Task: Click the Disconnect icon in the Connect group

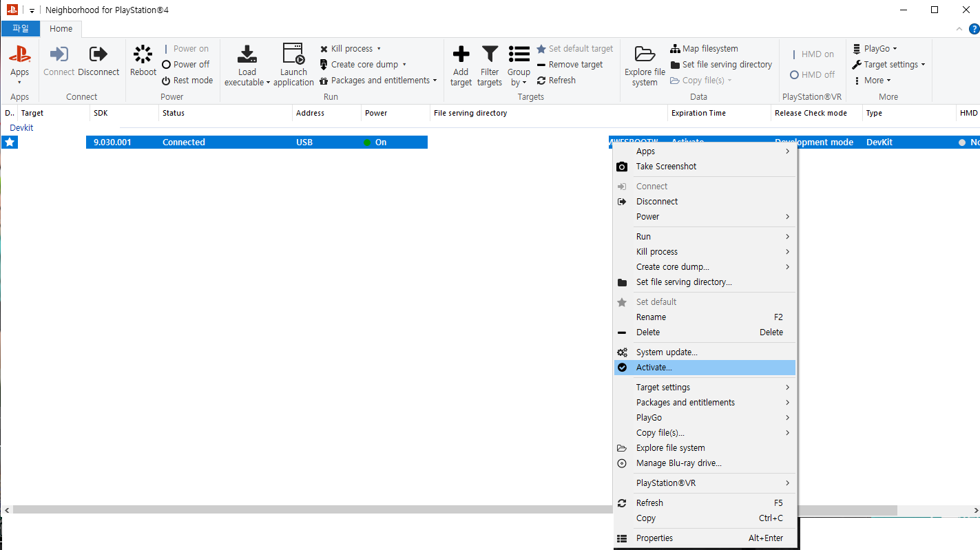Action: [98, 55]
